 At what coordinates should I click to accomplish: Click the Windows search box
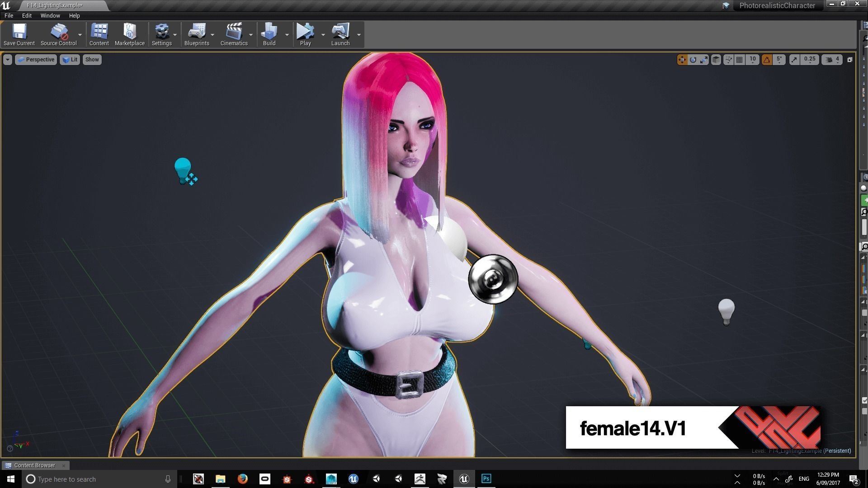tap(99, 479)
